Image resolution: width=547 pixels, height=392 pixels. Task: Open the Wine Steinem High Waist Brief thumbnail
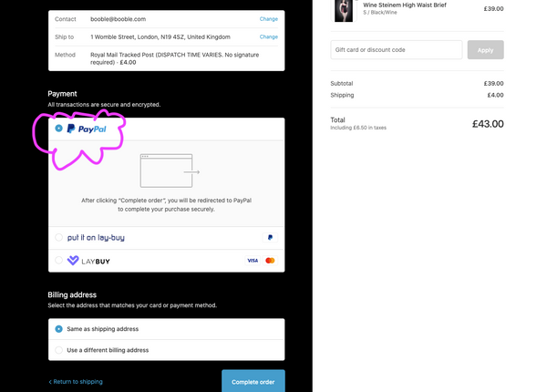point(344,11)
